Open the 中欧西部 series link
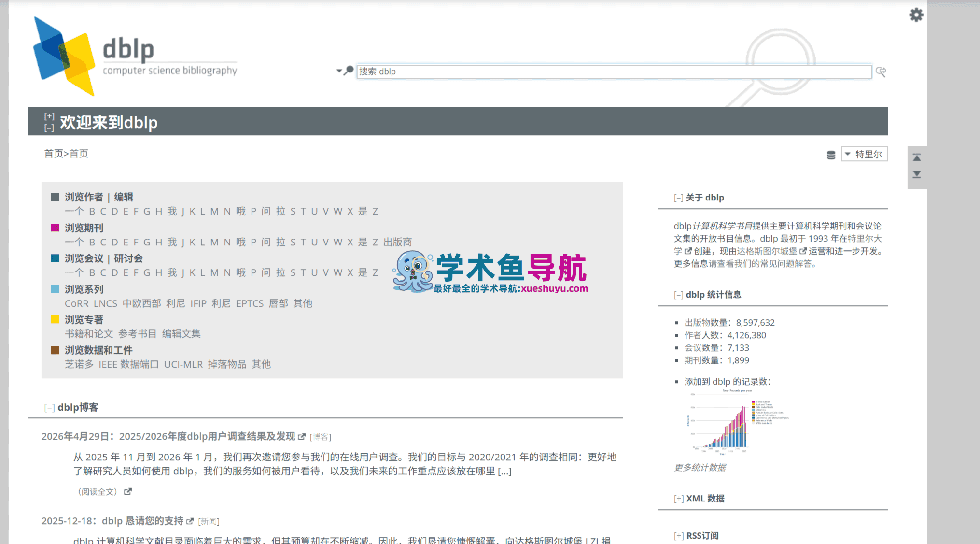The height and width of the screenshot is (544, 980). [x=141, y=303]
